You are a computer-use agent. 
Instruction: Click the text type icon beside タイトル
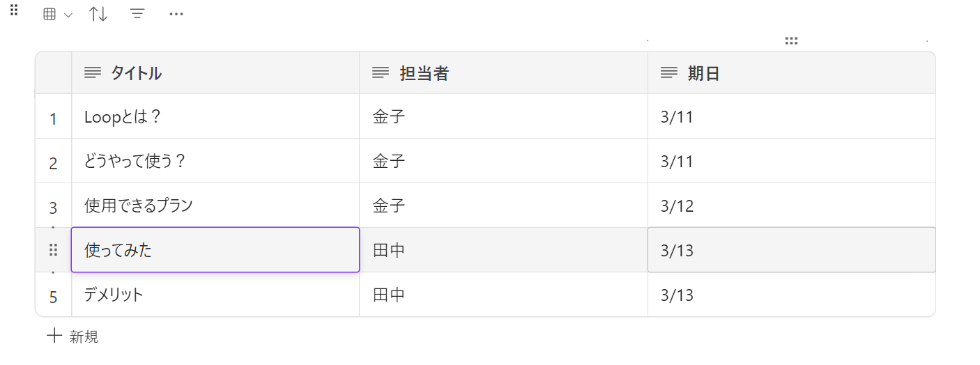pos(93,72)
